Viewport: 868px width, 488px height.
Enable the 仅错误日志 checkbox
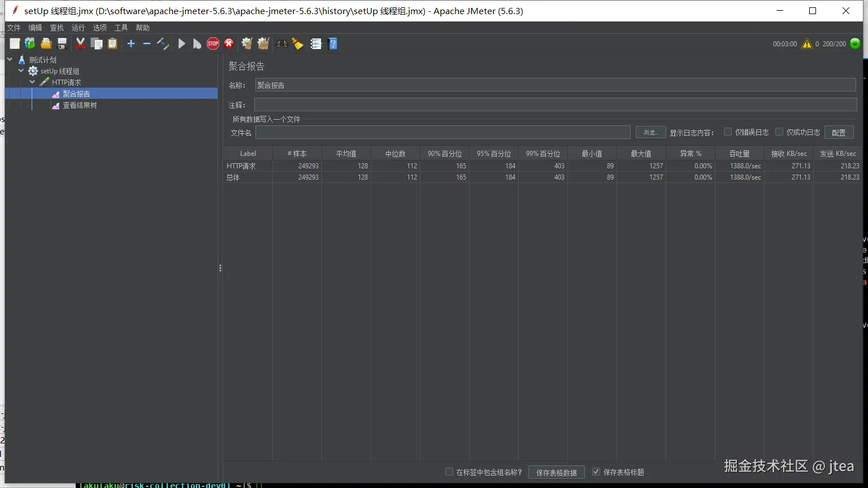pyautogui.click(x=728, y=132)
